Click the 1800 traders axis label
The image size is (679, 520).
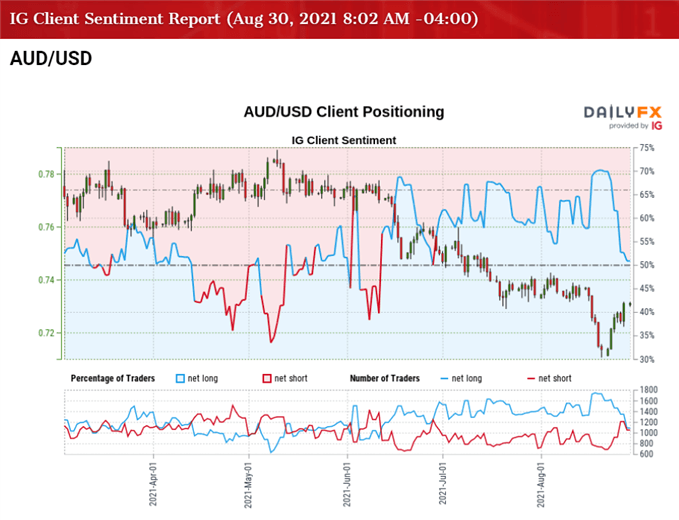[648, 390]
